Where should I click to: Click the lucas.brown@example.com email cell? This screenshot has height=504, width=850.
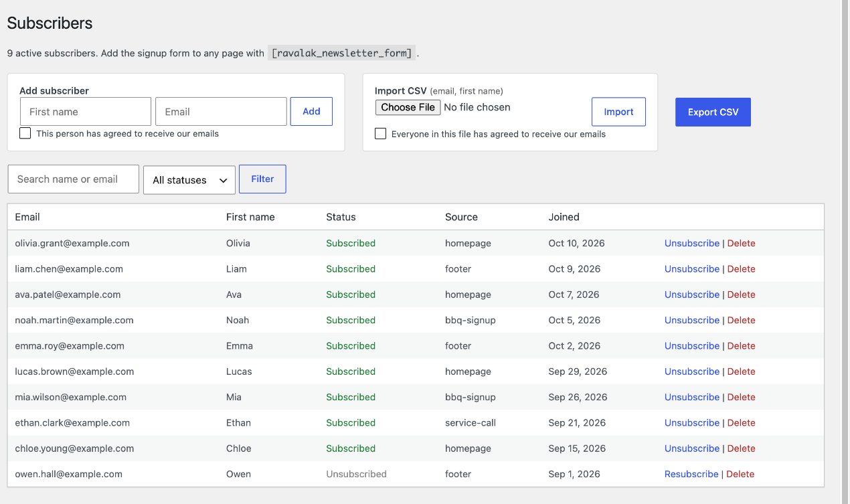click(x=74, y=371)
